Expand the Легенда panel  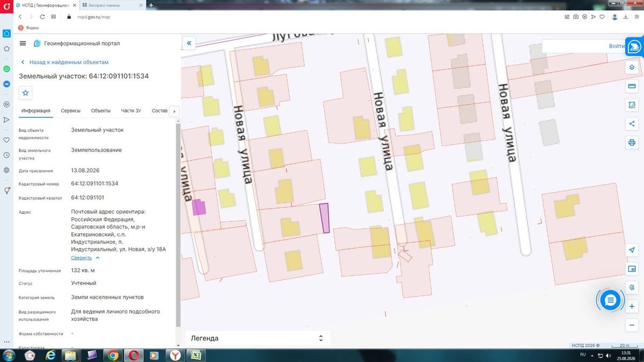(258, 338)
